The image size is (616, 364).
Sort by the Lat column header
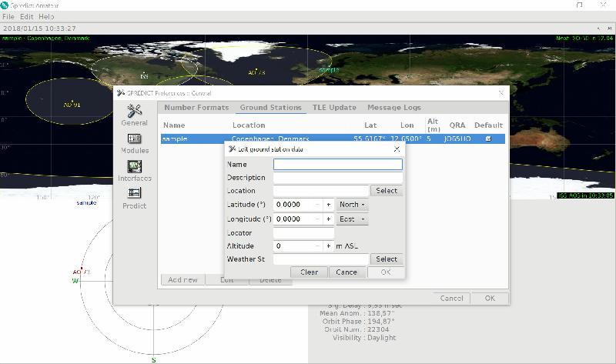pyautogui.click(x=370, y=125)
